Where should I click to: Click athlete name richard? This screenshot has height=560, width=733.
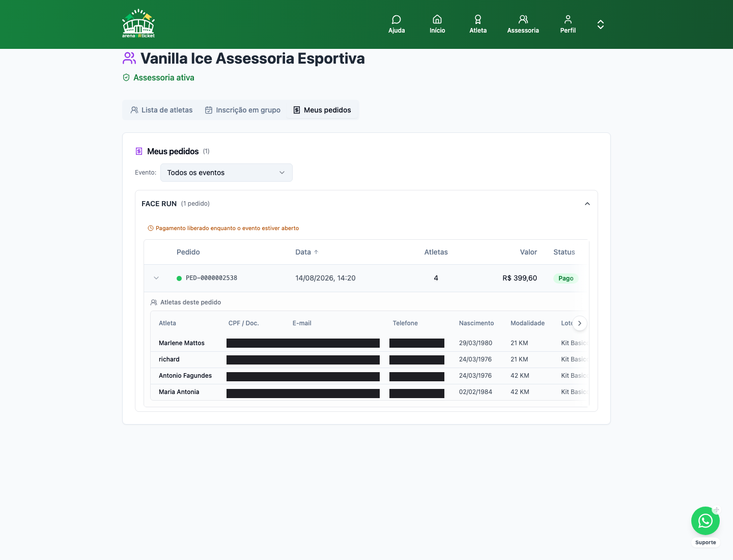tap(169, 359)
